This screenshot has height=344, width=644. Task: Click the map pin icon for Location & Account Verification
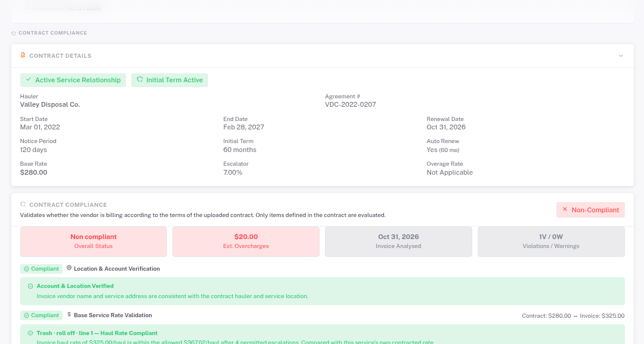(x=69, y=268)
